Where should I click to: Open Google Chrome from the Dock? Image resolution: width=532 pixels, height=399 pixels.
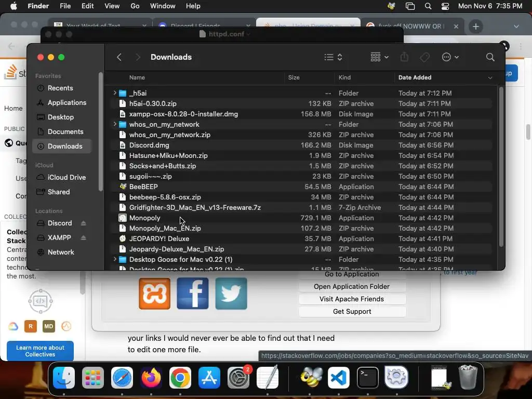point(180,378)
